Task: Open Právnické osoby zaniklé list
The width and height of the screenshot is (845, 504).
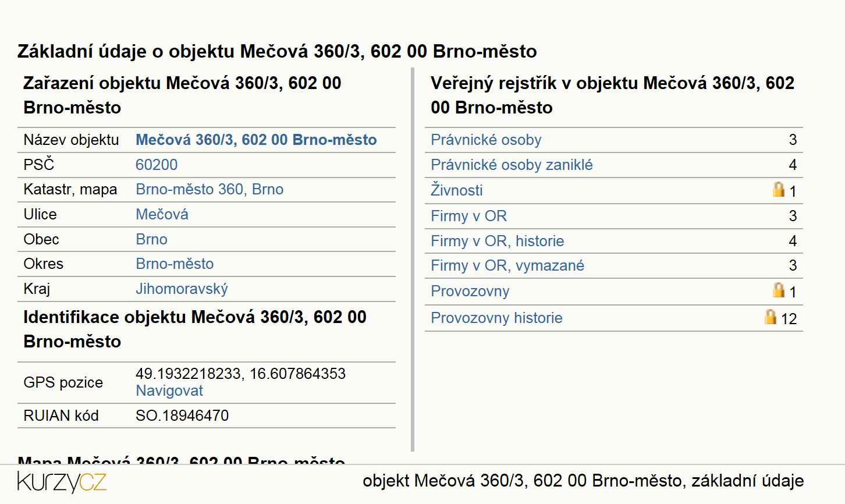Action: click(x=512, y=165)
